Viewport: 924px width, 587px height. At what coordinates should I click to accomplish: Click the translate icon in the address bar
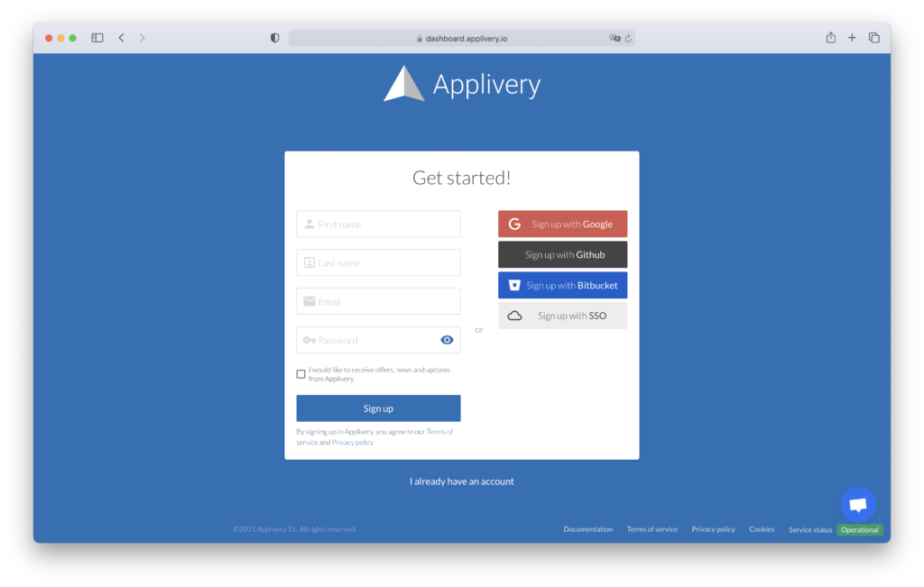click(x=614, y=38)
